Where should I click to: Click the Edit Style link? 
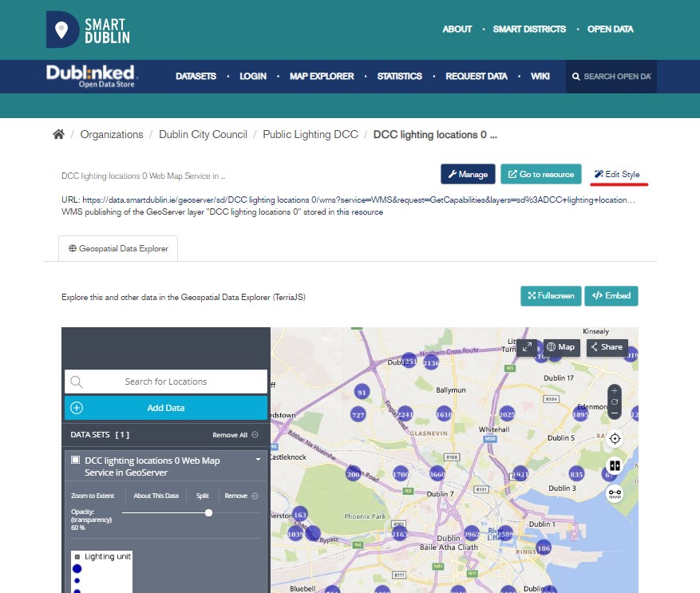(x=616, y=174)
